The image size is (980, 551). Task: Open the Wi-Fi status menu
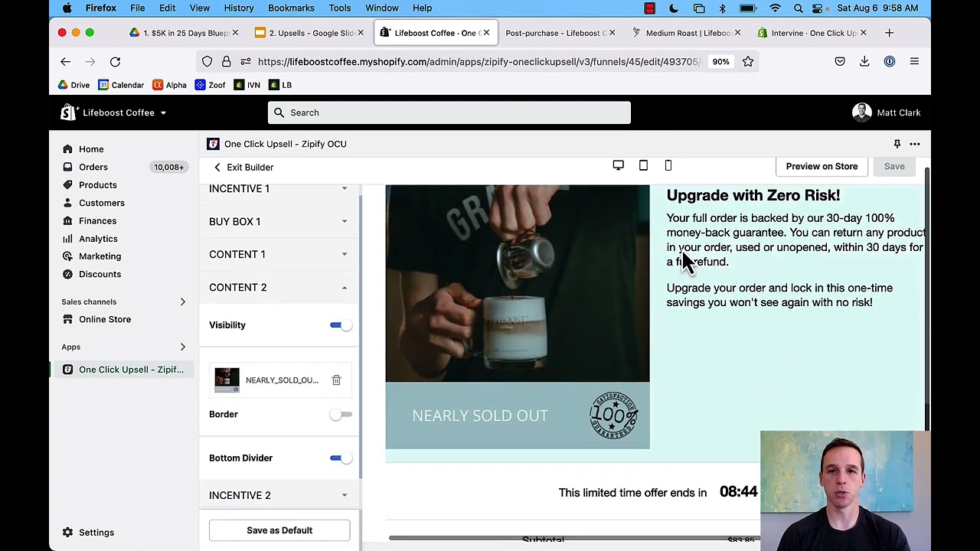(x=775, y=8)
